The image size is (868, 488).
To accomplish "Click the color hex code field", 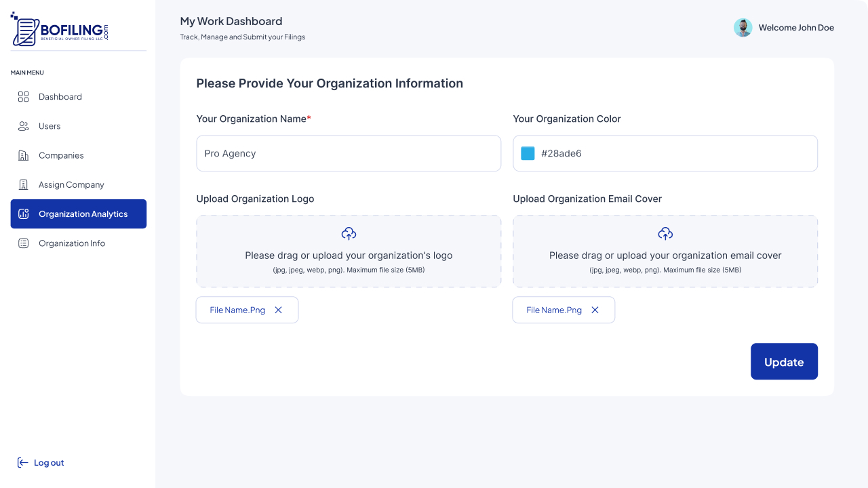I will point(675,153).
